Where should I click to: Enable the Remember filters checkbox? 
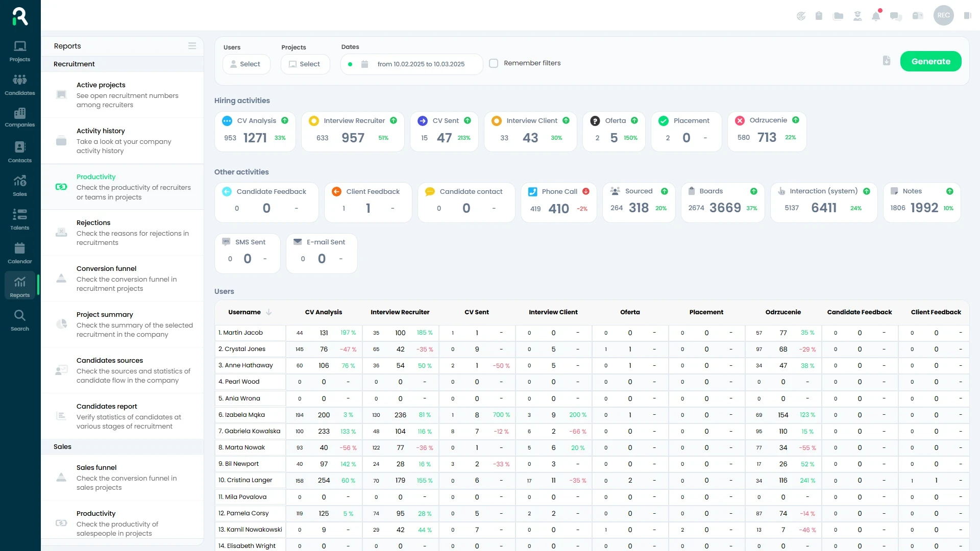(494, 63)
